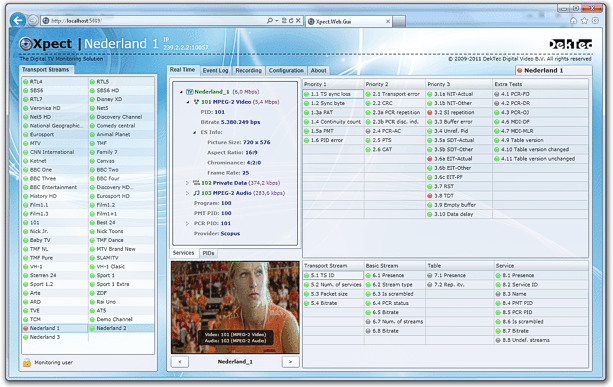
Task: Click the 4.11 Table version unchanged row
Action: [540, 159]
